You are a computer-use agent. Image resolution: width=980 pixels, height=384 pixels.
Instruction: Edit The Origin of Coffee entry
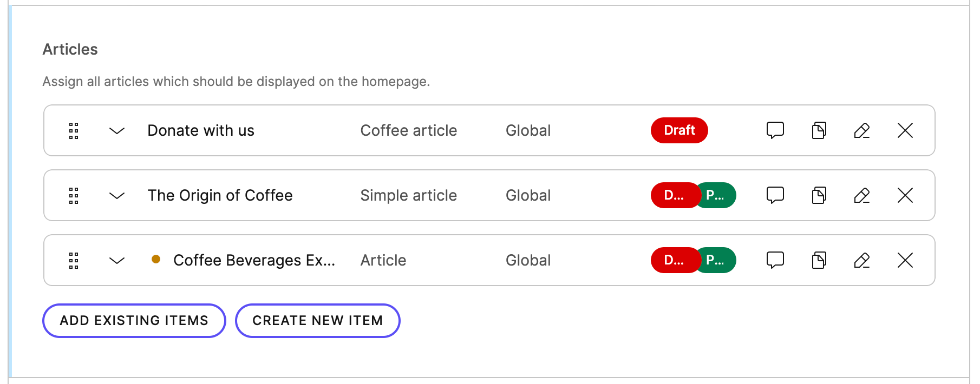[x=861, y=195]
